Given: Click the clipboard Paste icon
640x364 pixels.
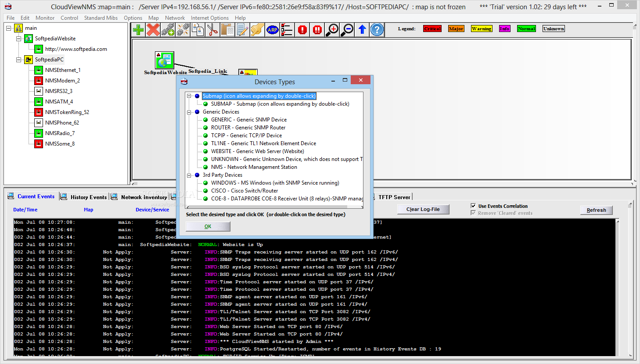Looking at the screenshot, I should click(228, 30).
